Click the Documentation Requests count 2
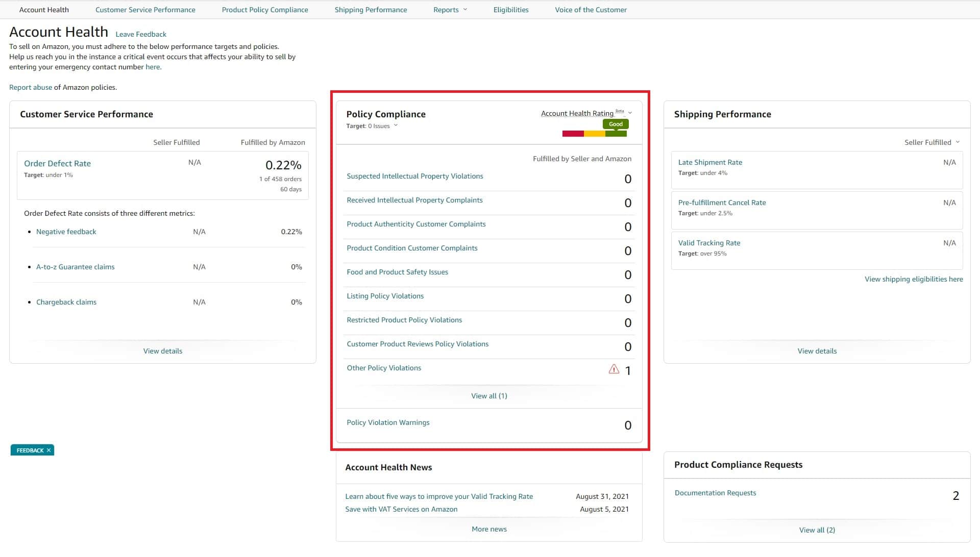This screenshot has width=980, height=557. (955, 495)
